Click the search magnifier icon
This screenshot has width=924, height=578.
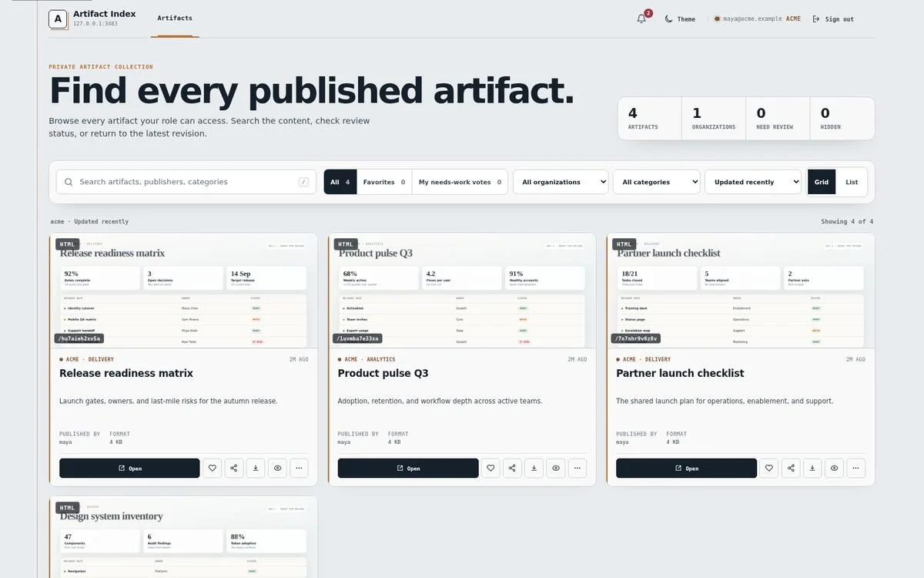69,182
